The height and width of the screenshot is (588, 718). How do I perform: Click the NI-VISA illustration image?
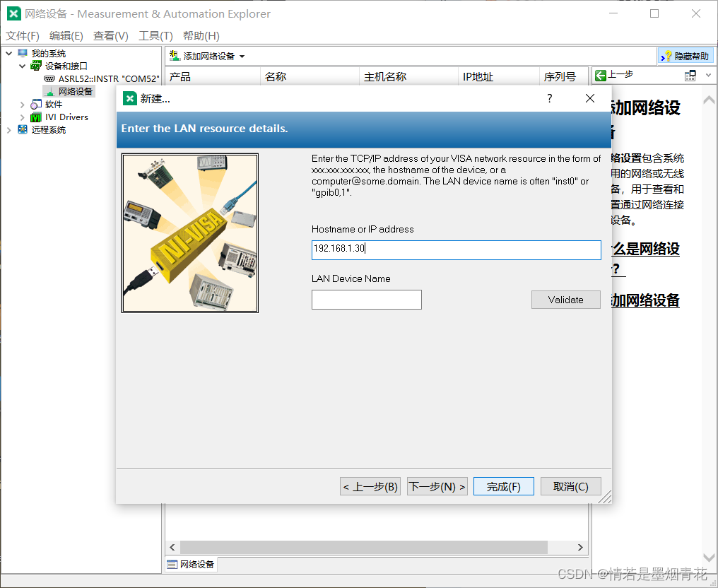coord(190,233)
